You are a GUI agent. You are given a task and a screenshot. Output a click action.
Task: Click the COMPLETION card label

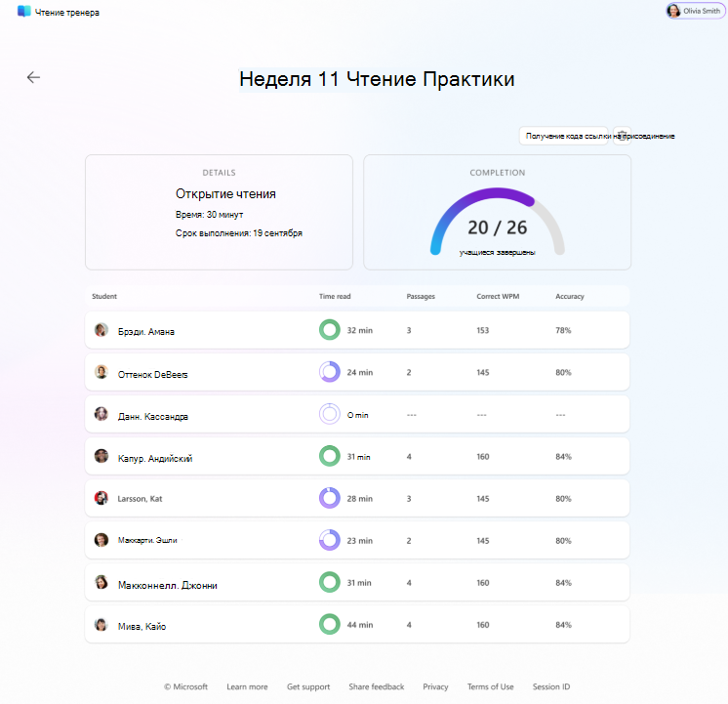point(498,173)
